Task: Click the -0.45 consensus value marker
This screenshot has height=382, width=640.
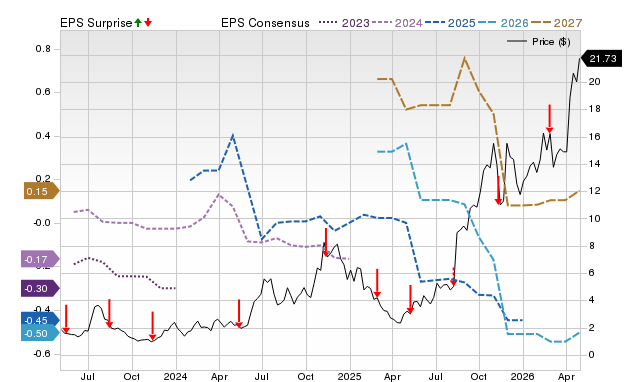Action: [40, 320]
